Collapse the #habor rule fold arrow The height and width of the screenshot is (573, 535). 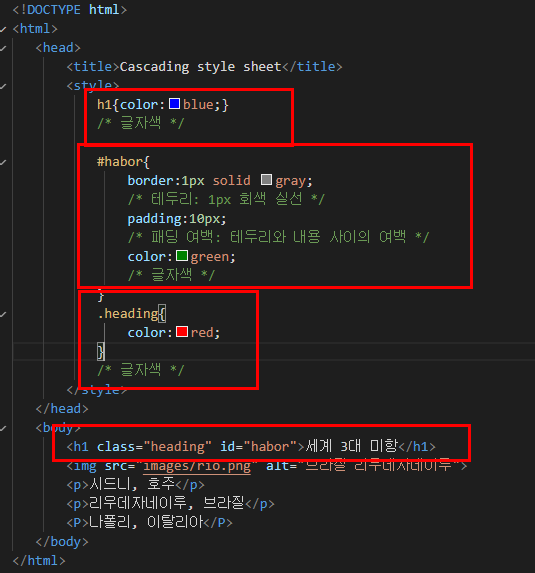(x=3, y=162)
